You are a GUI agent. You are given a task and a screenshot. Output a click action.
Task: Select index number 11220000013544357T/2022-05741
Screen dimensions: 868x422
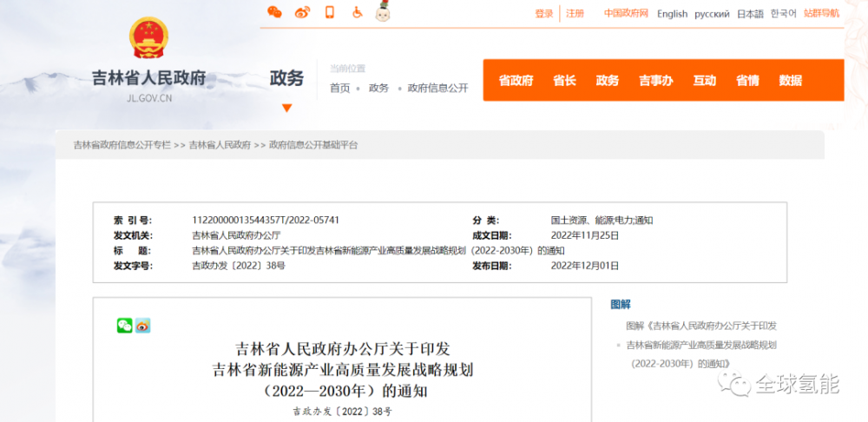pos(266,220)
